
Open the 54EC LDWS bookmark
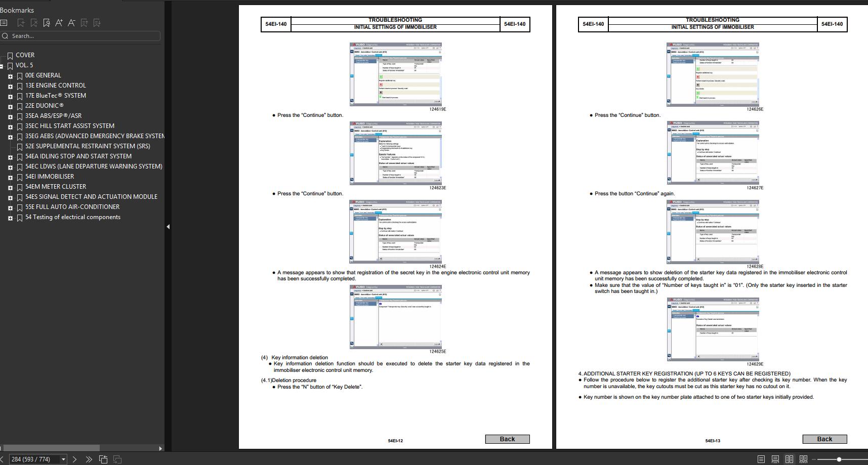click(x=94, y=166)
